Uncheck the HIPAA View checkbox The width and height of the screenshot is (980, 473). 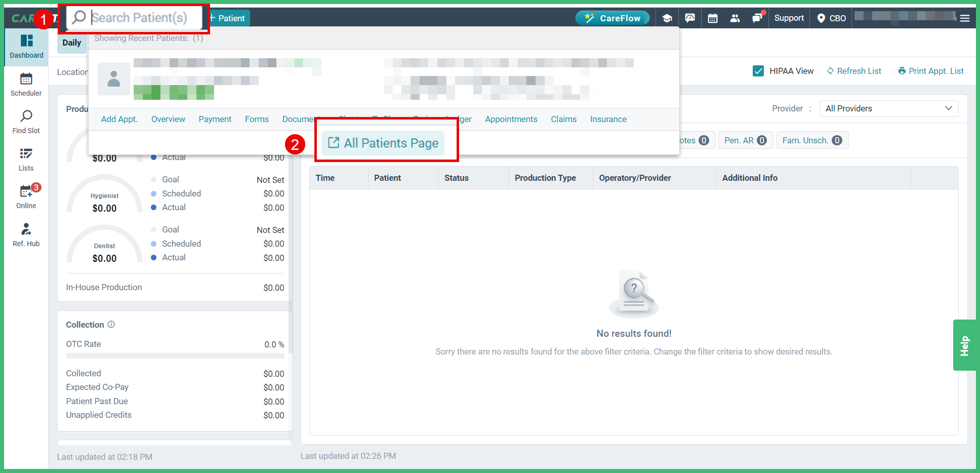click(x=758, y=71)
